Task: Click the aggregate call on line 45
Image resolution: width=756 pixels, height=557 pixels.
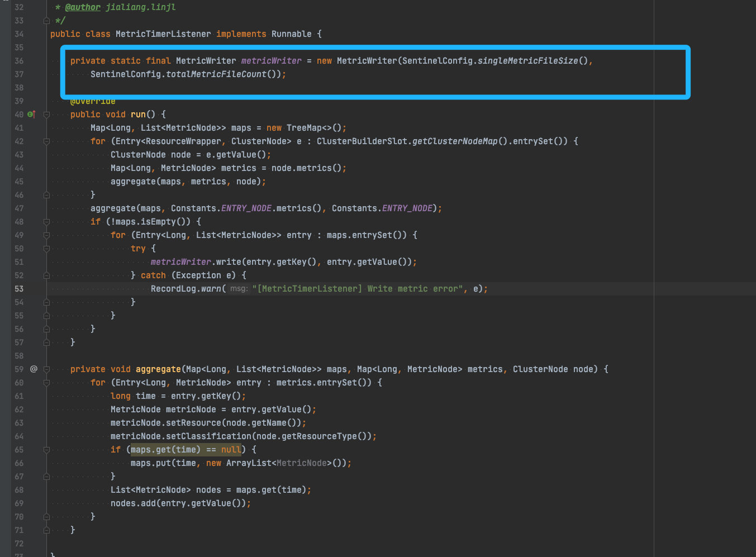Action: pyautogui.click(x=133, y=182)
